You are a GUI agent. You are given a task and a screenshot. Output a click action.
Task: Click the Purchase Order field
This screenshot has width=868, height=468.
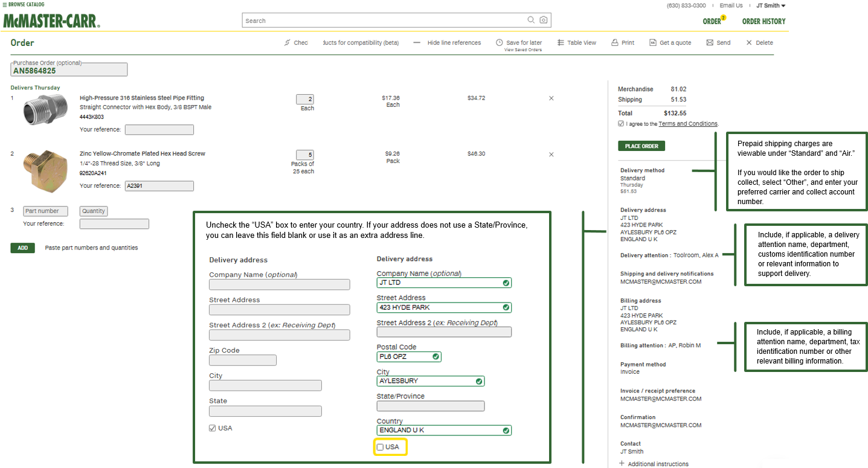click(x=69, y=70)
